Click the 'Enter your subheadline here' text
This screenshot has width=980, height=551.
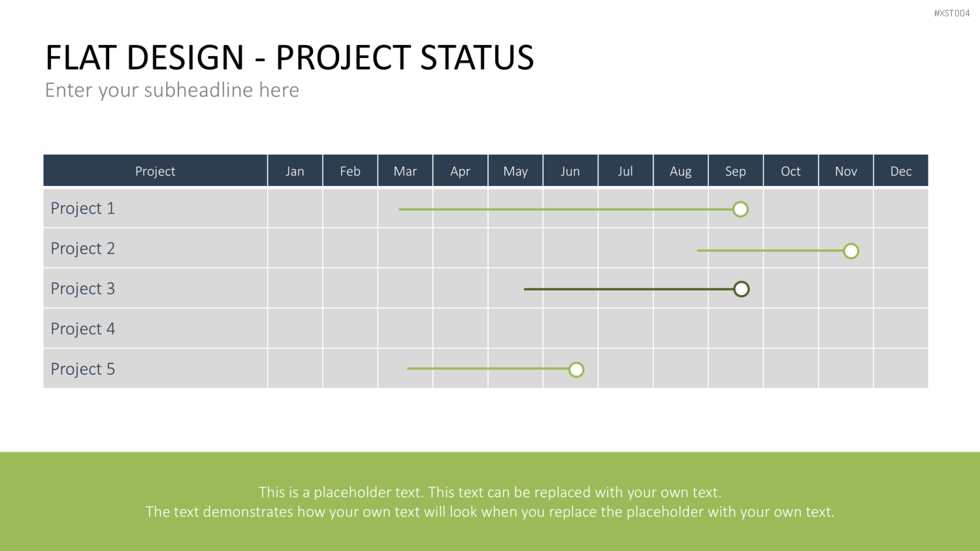[x=172, y=90]
